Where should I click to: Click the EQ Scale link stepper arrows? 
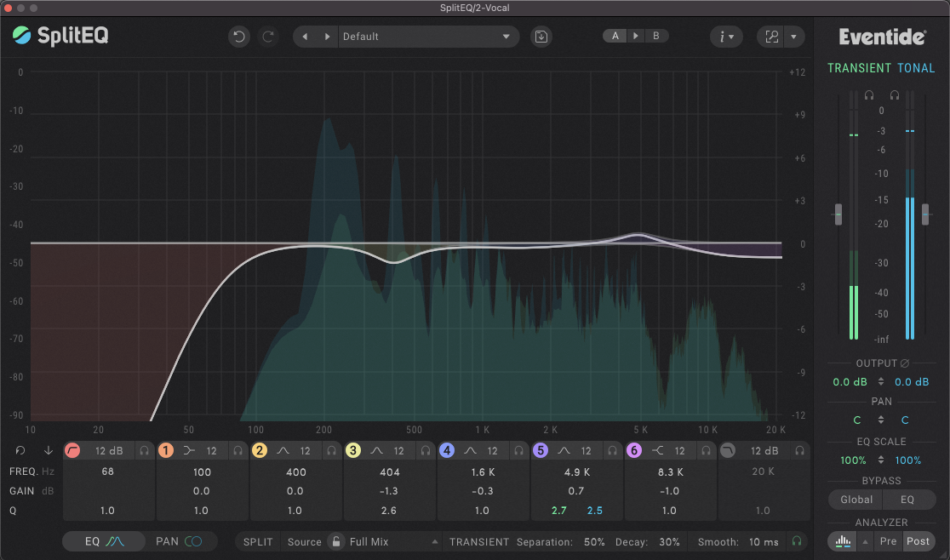tap(881, 460)
